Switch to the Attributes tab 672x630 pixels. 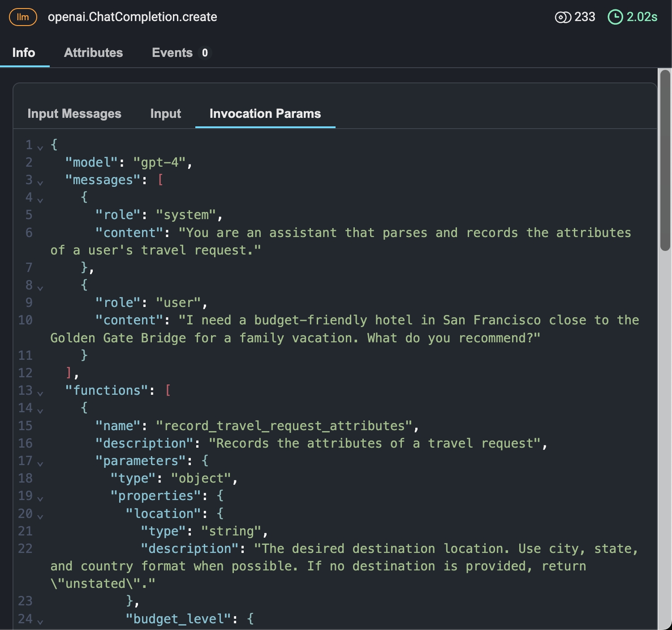coord(93,52)
